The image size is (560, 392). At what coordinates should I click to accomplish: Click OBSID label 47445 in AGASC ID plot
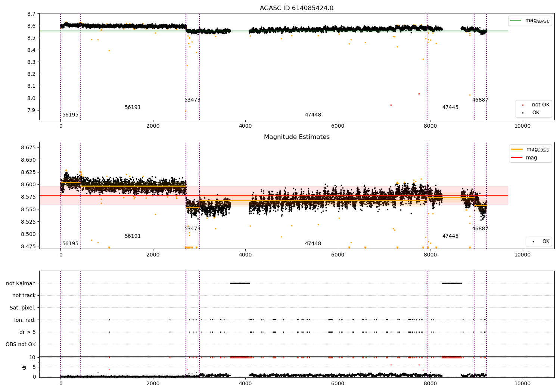coord(450,108)
